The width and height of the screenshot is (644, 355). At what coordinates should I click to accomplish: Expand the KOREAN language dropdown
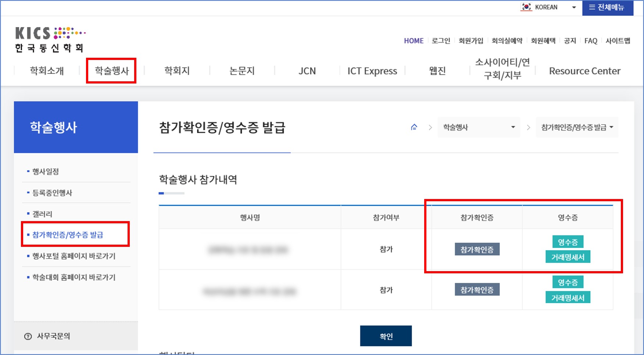click(x=573, y=7)
